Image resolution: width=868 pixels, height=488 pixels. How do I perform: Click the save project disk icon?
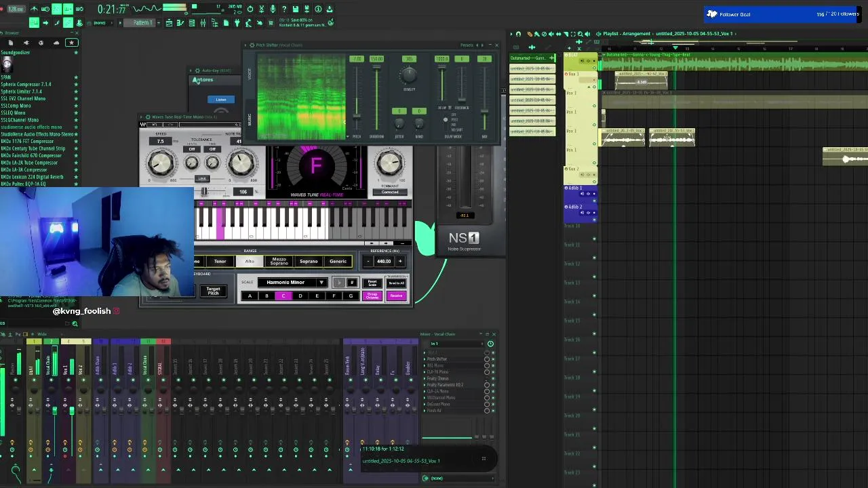[296, 9]
